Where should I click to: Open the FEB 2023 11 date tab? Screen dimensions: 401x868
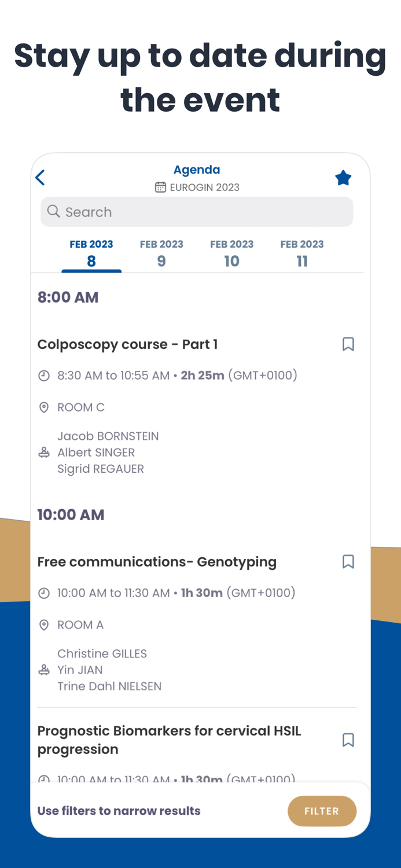click(302, 252)
